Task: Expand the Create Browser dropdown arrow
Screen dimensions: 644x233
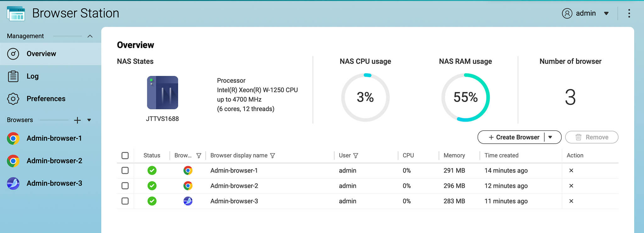Action: (x=550, y=137)
